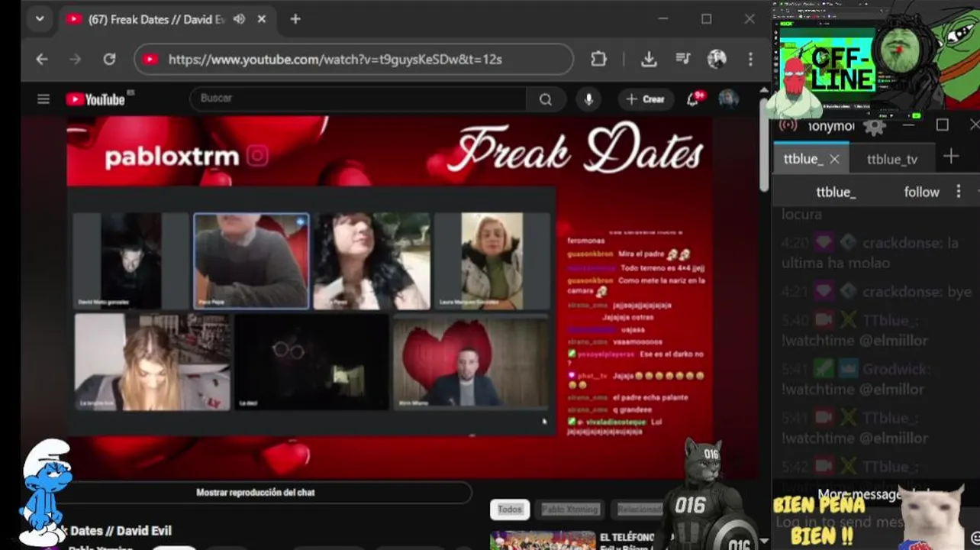Image resolution: width=980 pixels, height=550 pixels.
Task: Click the YouTube URL address bar
Action: point(353,59)
